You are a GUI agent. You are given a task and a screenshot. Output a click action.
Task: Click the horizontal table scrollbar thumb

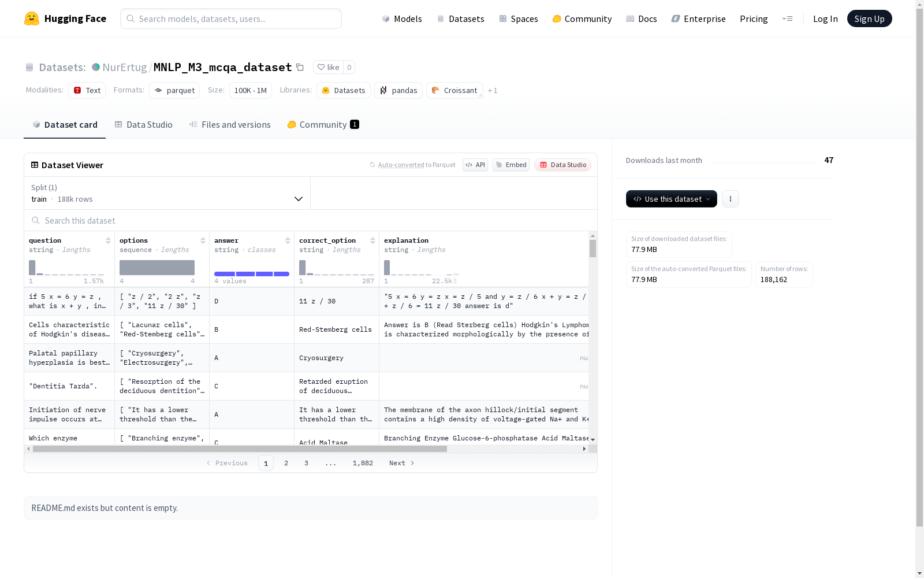[240, 449]
